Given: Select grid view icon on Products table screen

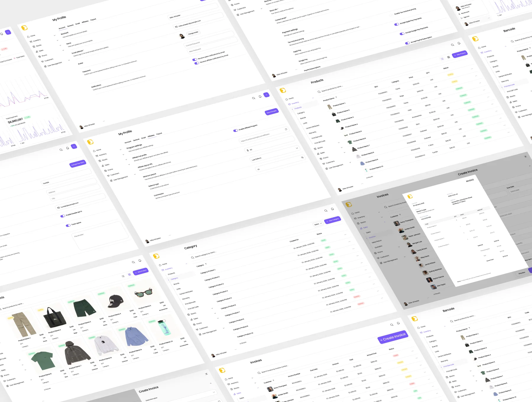Looking at the screenshot, I should tap(449, 57).
